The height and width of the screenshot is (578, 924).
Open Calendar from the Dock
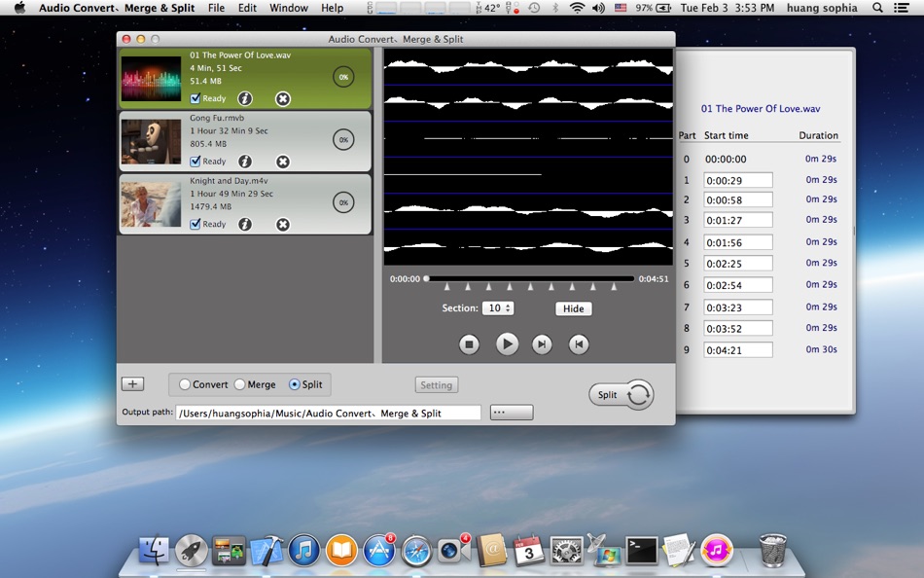pyautogui.click(x=528, y=551)
